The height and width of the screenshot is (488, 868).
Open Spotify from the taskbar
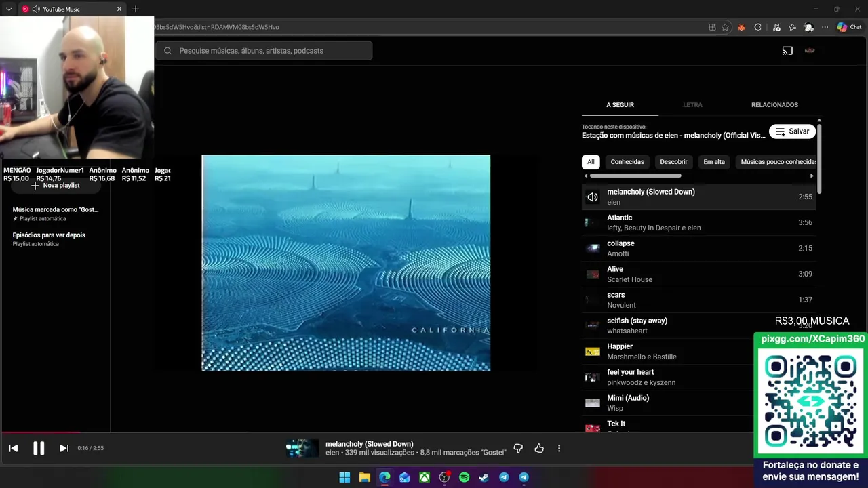click(x=464, y=477)
